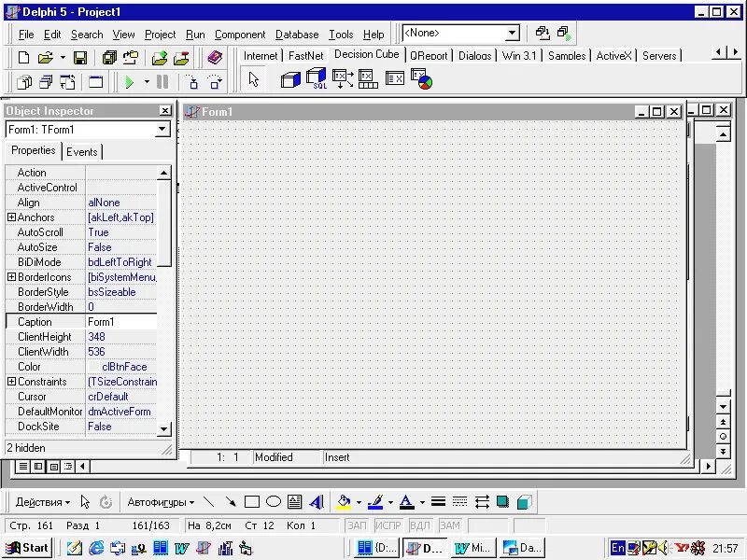
Task: Click the New document toolbar icon
Action: tap(23, 58)
